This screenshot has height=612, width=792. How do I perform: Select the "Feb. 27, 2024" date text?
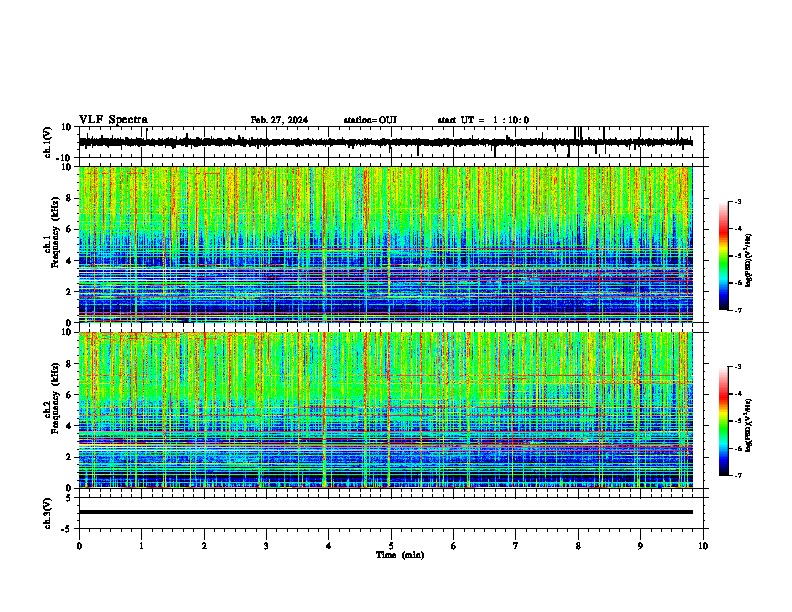click(279, 120)
